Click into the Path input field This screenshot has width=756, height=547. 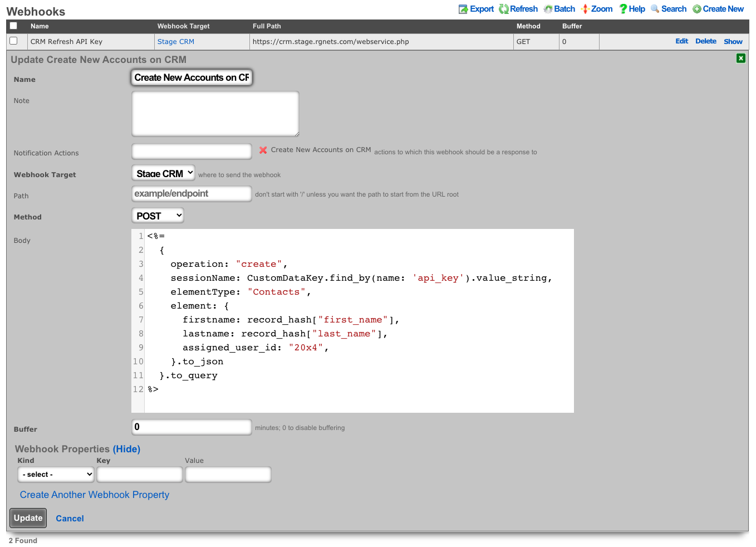pos(192,194)
